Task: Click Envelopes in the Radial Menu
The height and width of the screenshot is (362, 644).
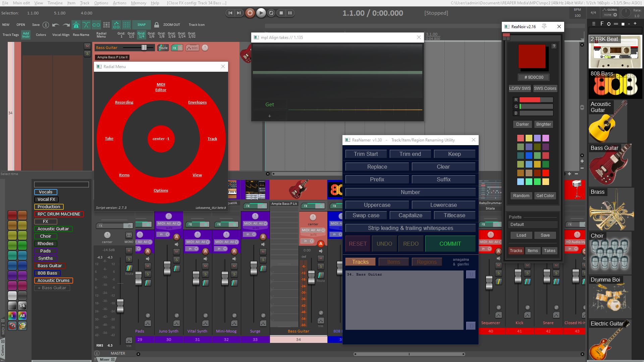Action: pos(197,102)
